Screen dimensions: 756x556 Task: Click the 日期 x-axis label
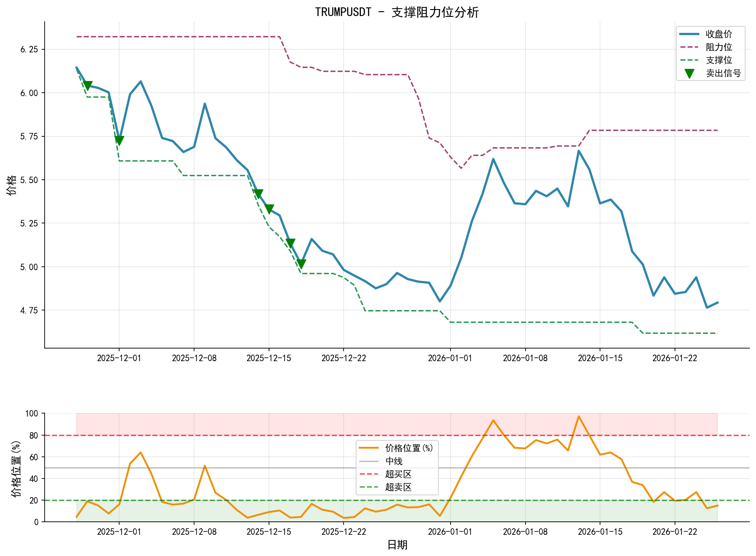[x=397, y=545]
